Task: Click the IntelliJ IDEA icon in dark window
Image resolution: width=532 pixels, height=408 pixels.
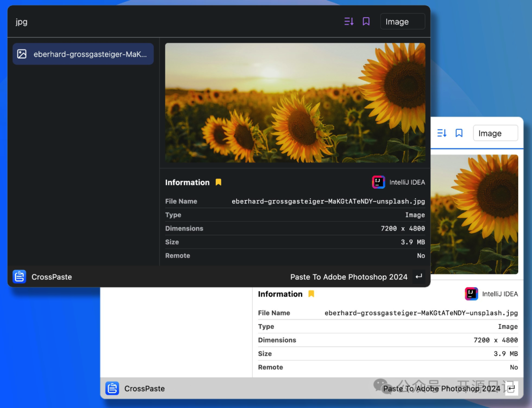Action: coord(378,182)
